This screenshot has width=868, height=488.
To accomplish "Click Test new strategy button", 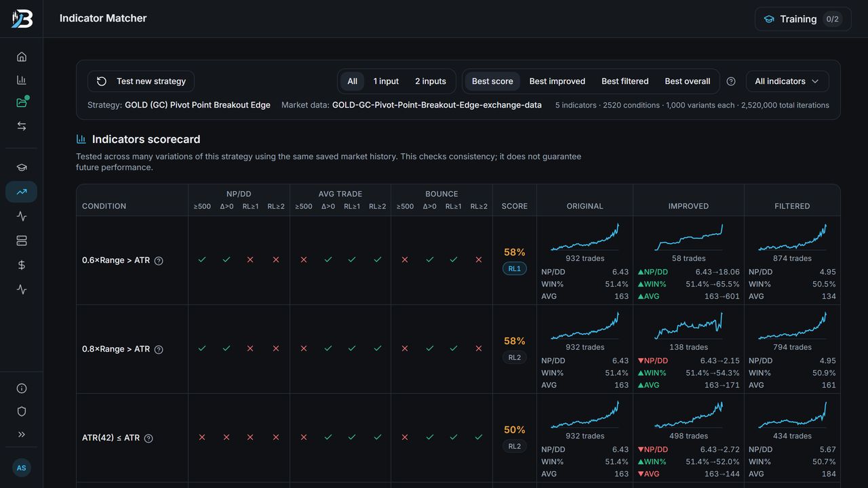I will [141, 81].
